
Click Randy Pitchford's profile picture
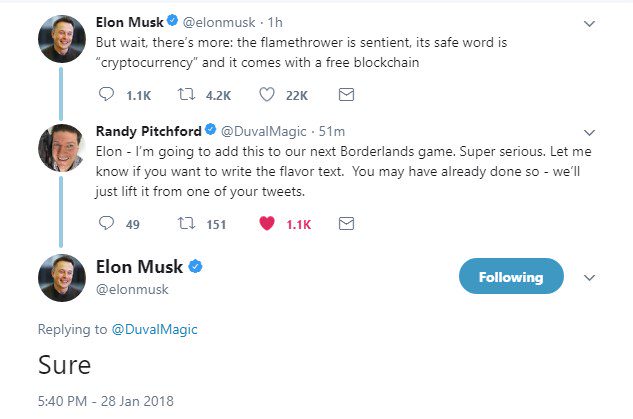[x=62, y=148]
